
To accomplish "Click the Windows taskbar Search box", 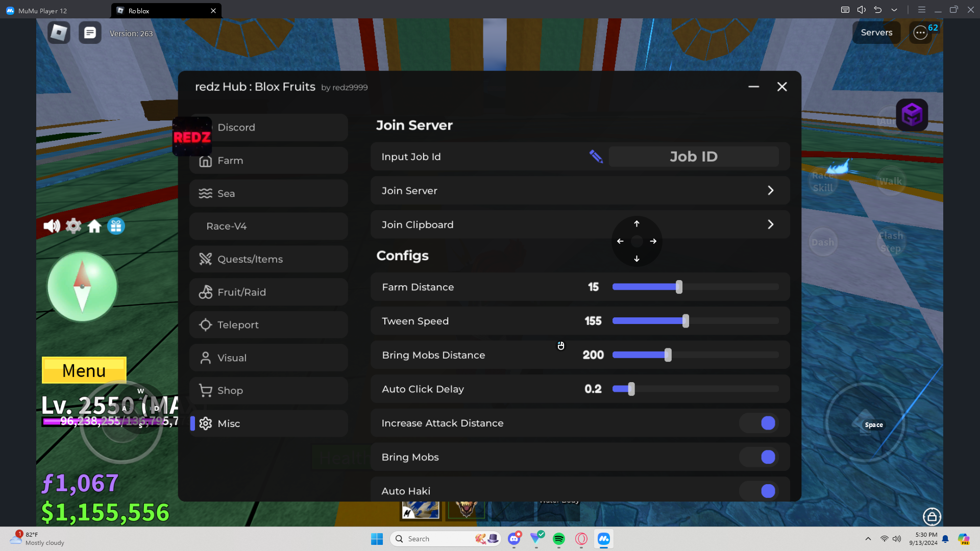I will pyautogui.click(x=446, y=539).
